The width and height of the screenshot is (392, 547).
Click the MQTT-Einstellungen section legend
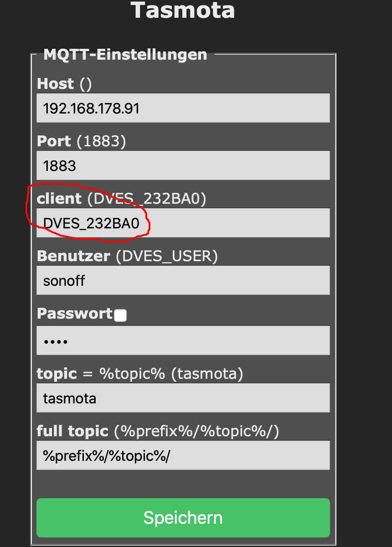[x=125, y=55]
